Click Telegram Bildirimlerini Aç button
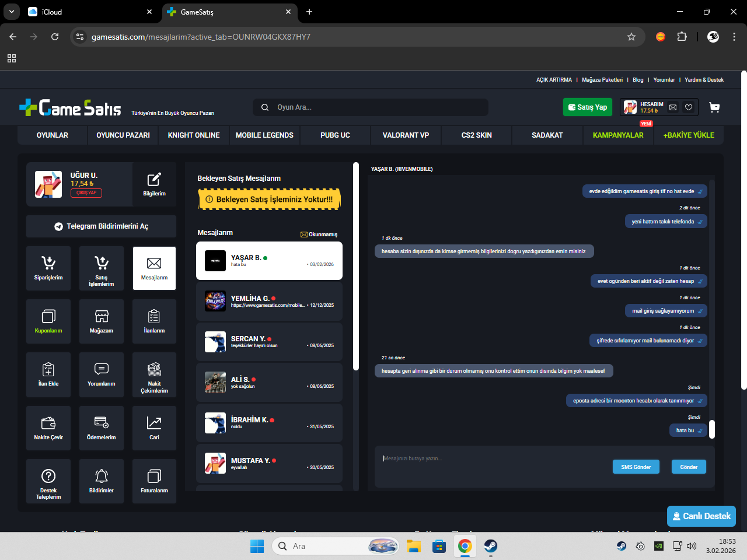 point(102,226)
